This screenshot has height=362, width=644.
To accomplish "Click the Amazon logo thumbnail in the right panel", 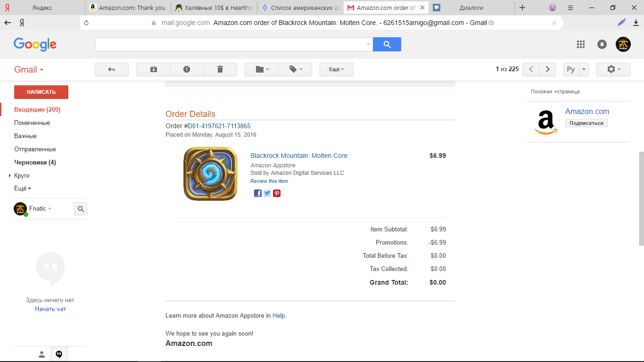I will point(546,122).
